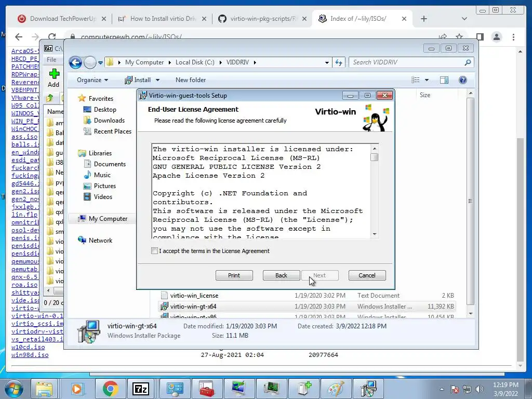Click the Install toolbar button
The image size is (532, 399).
137,79
